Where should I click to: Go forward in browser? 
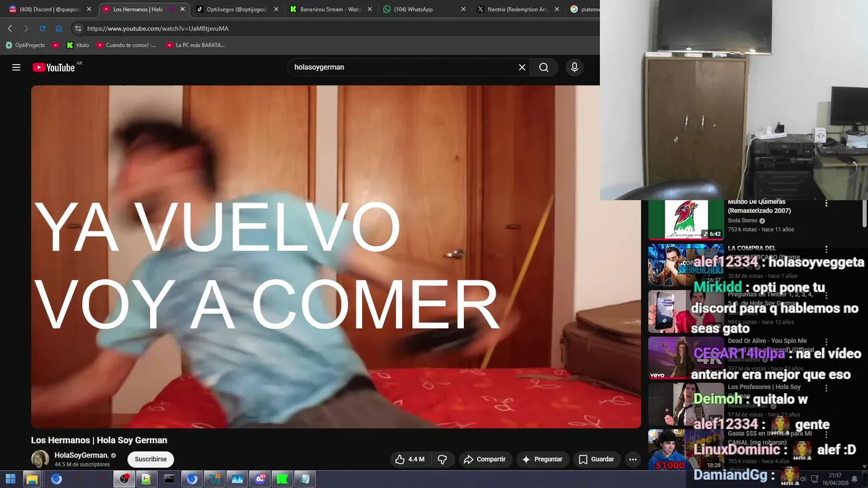26,28
